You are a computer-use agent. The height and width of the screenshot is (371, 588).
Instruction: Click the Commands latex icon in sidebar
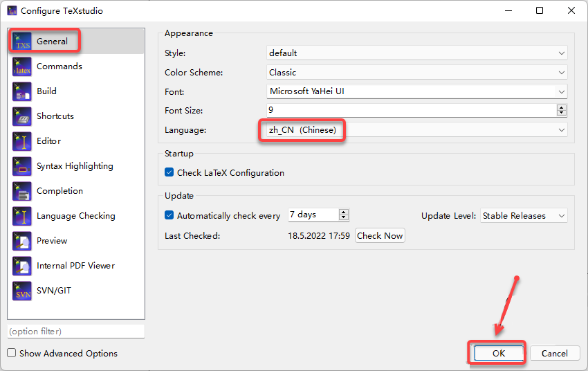[22, 66]
